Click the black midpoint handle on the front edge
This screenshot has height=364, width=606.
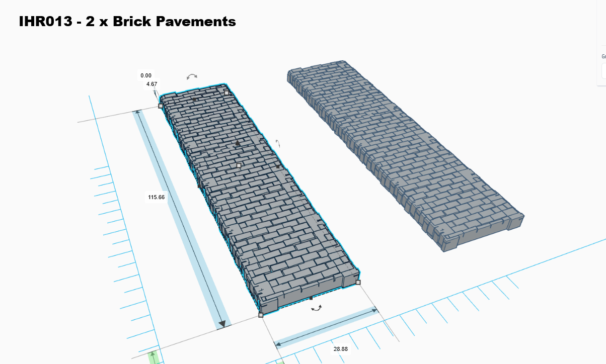pos(311,298)
